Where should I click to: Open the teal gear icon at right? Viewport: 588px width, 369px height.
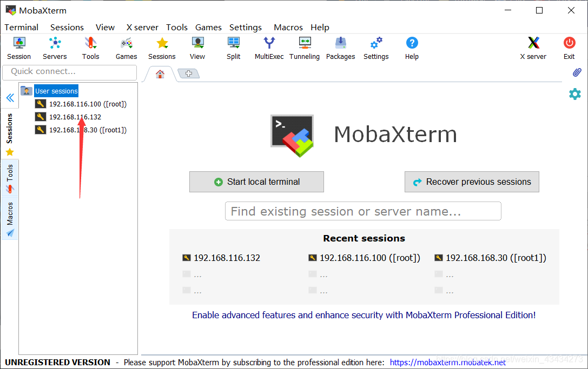click(x=575, y=94)
